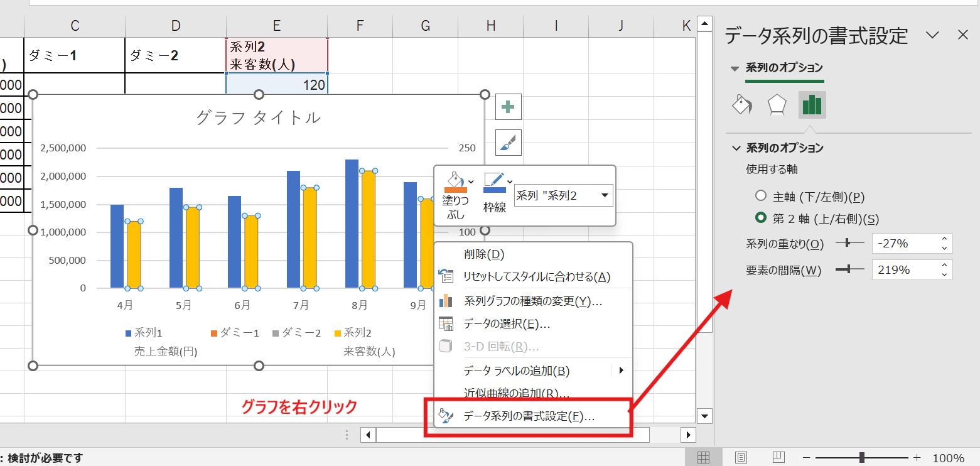
Task: Select 主軸 (下/左側) radio button
Action: pos(761,197)
